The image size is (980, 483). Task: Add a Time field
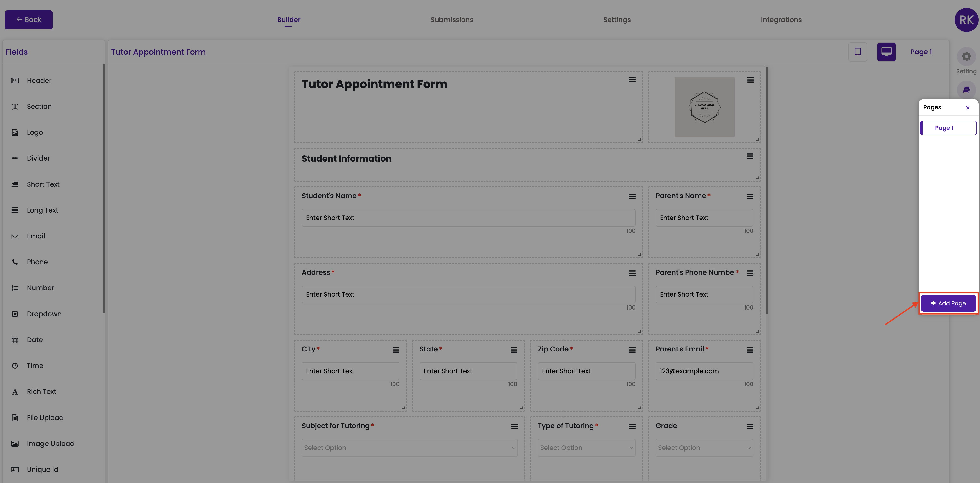(35, 366)
